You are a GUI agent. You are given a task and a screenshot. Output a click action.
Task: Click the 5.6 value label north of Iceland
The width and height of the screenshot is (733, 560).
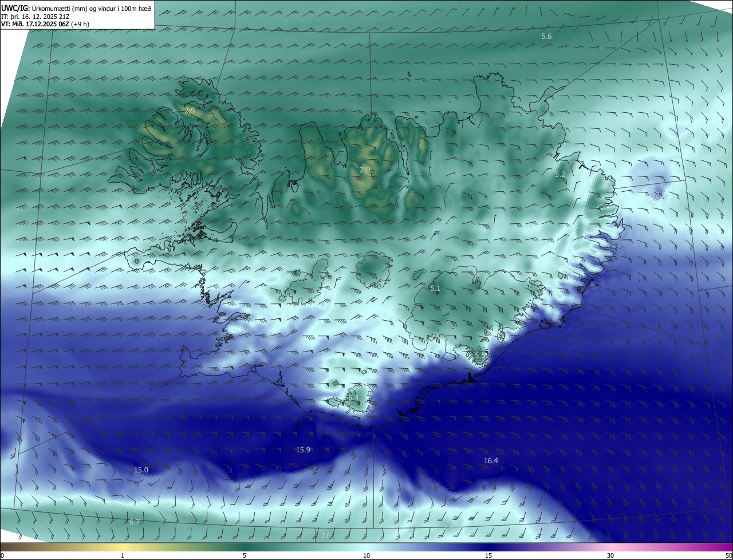(547, 37)
